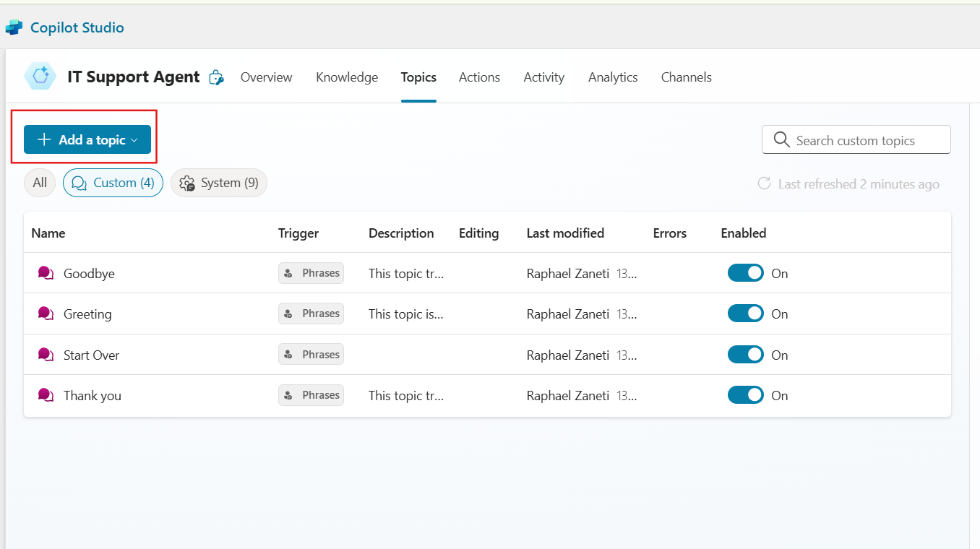The height and width of the screenshot is (549, 980).
Task: Click Raphael Zaneti in the Thank you row
Action: tap(568, 395)
